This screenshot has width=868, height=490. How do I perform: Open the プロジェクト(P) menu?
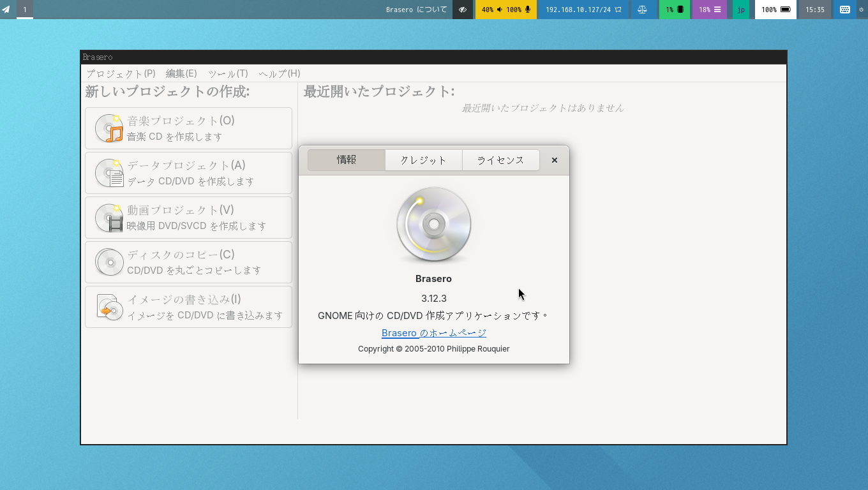tap(121, 73)
